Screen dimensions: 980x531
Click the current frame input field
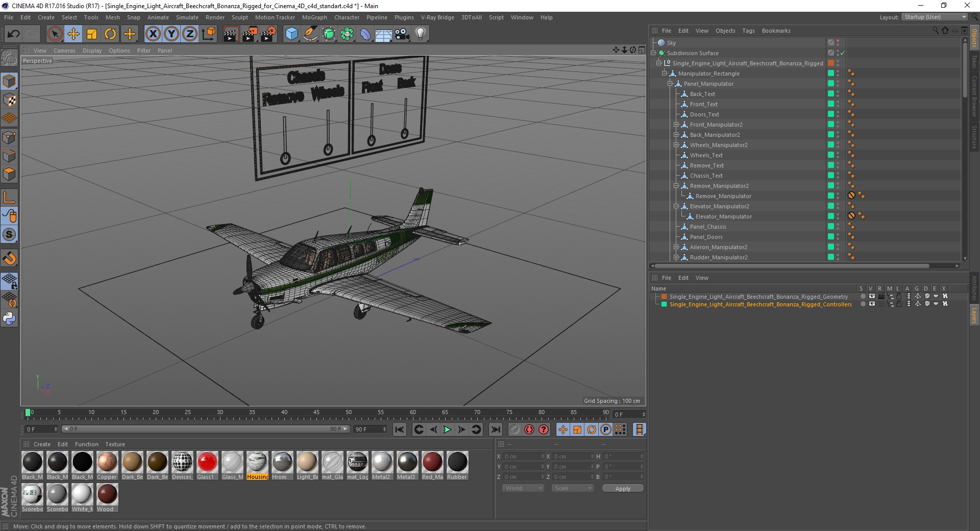pos(629,415)
